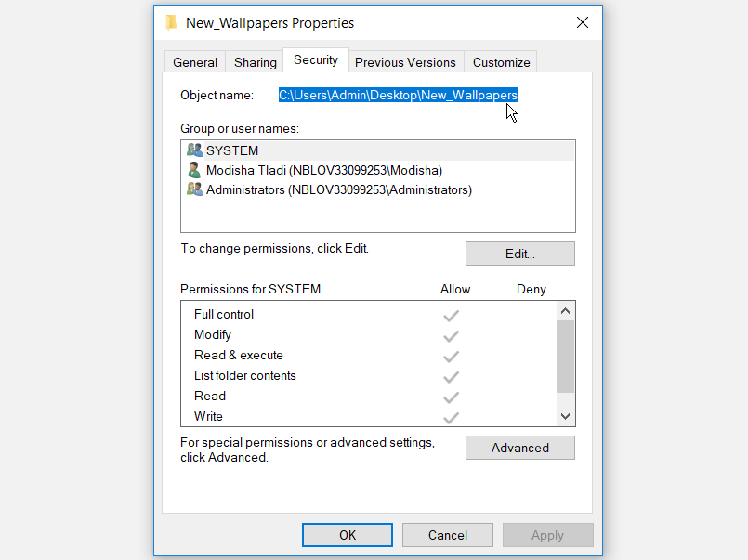The image size is (748, 560).
Task: Click the Modisha Tladi user icon
Action: [194, 170]
